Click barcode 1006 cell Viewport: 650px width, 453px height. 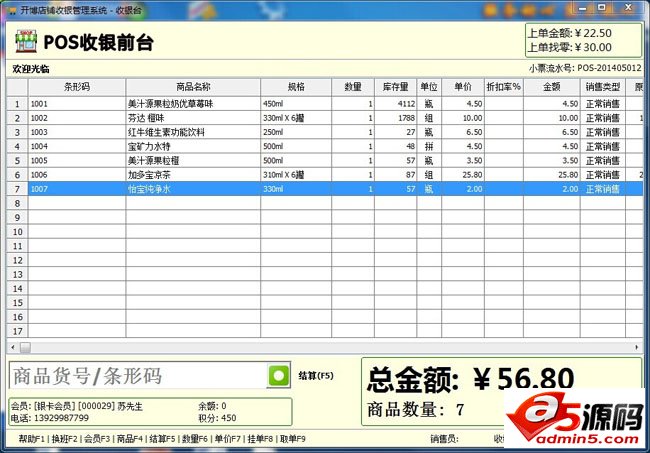[x=77, y=174]
